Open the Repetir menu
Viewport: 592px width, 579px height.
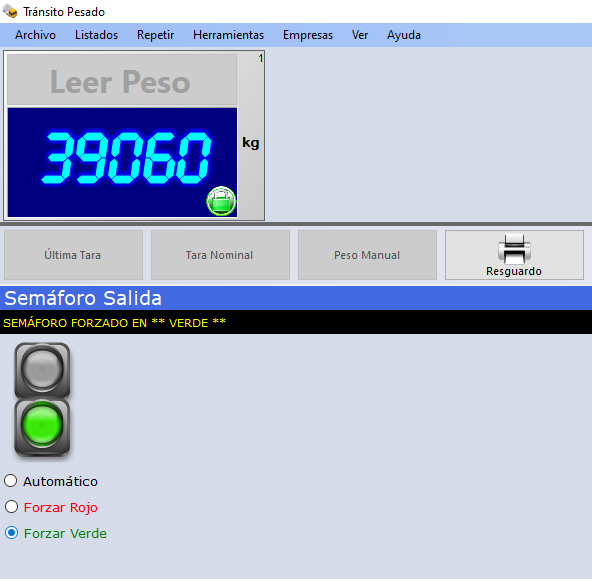click(x=155, y=35)
